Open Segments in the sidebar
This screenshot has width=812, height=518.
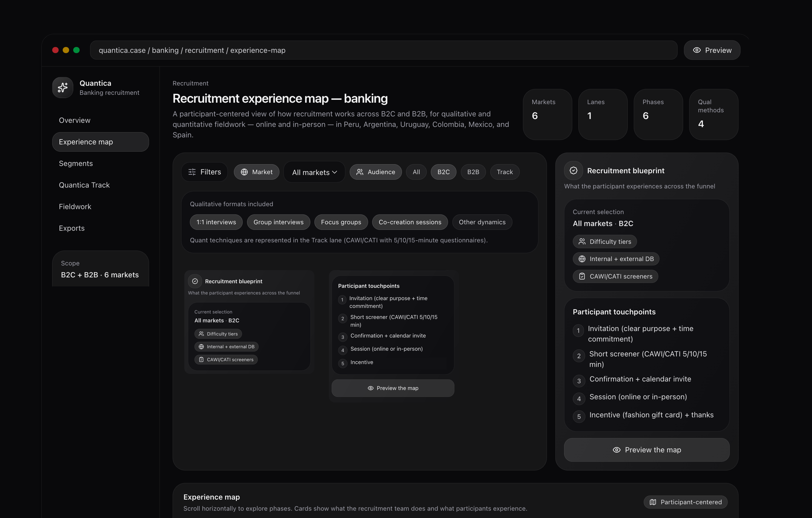pos(76,164)
